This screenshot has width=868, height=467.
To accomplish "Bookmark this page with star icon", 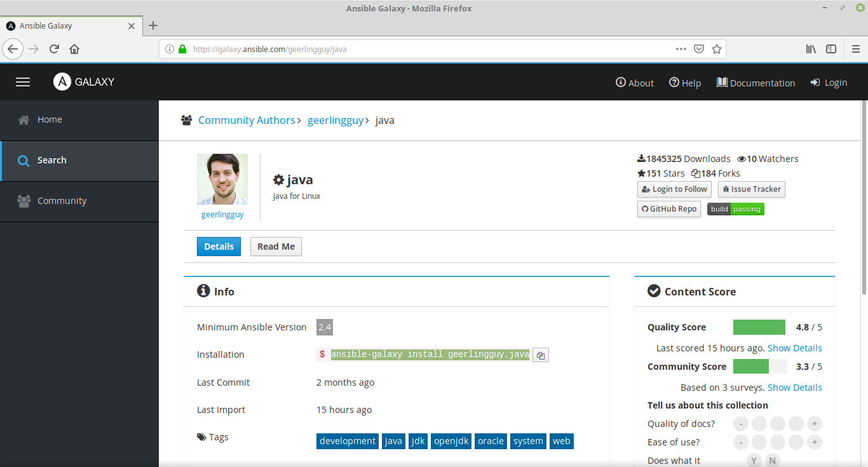I will click(x=717, y=49).
